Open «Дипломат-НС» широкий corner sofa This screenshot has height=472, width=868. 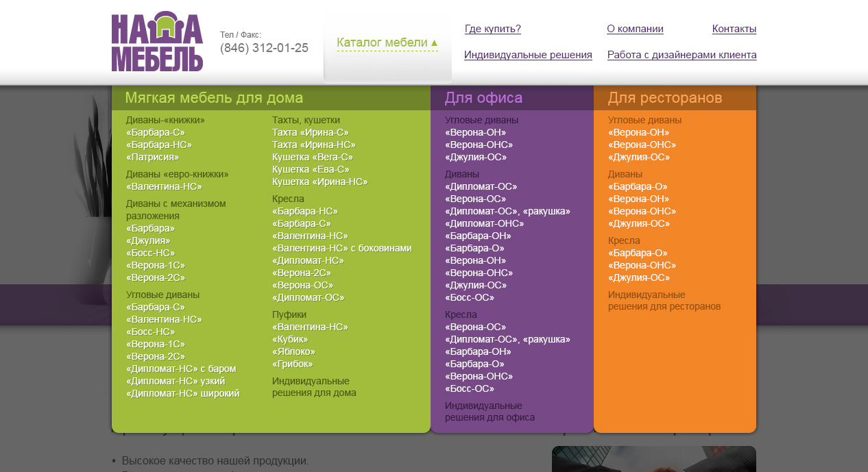pos(182,393)
